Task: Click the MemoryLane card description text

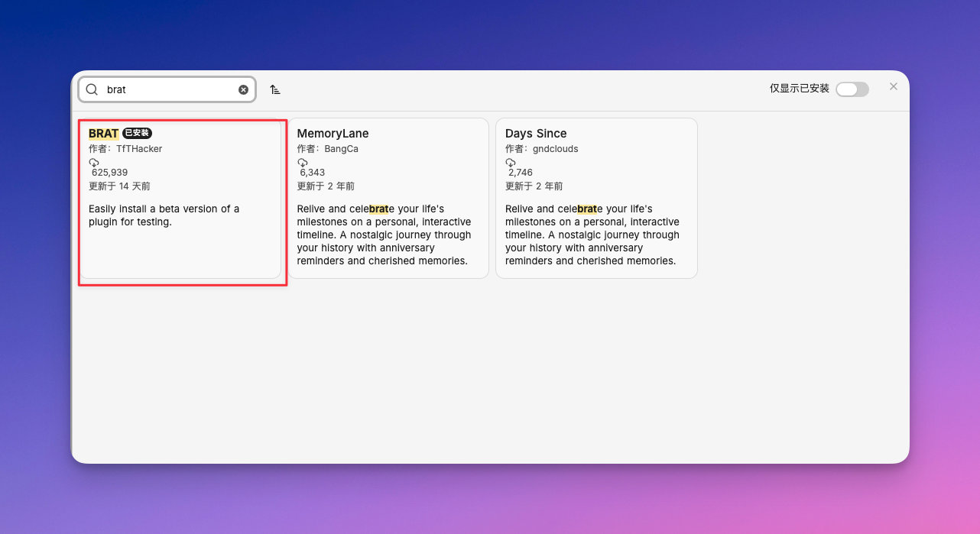Action: point(384,235)
